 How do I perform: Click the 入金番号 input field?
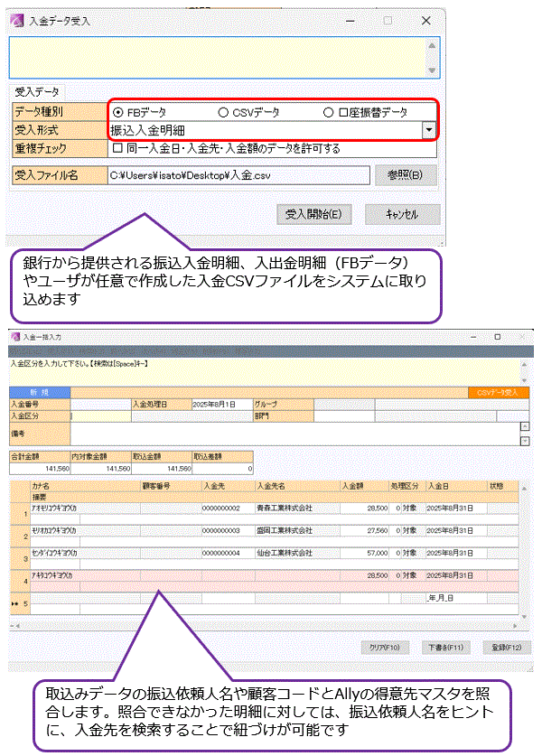tap(101, 404)
